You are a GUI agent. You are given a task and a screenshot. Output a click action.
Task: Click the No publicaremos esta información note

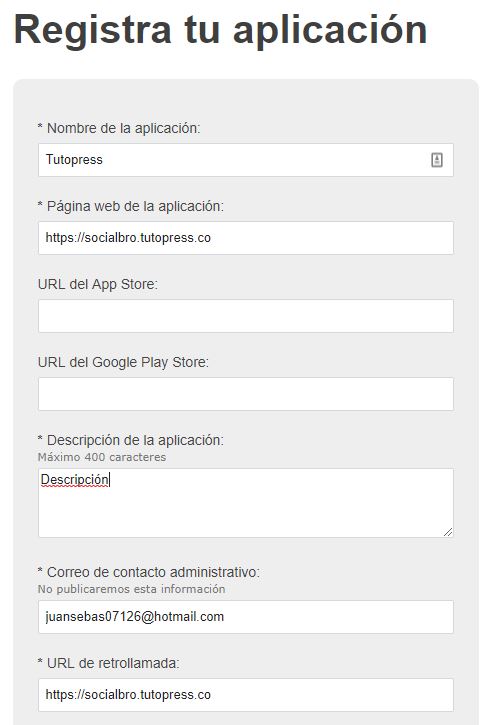click(131, 590)
